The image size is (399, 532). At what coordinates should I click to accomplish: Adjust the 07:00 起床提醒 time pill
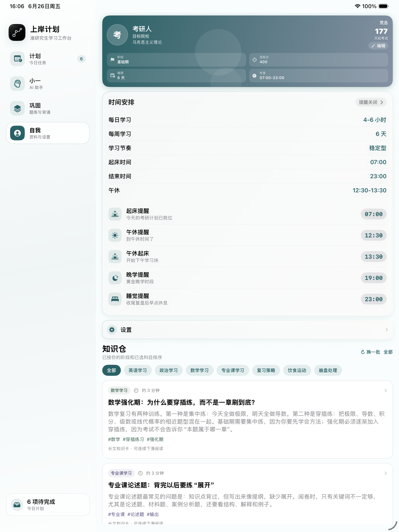pos(373,214)
